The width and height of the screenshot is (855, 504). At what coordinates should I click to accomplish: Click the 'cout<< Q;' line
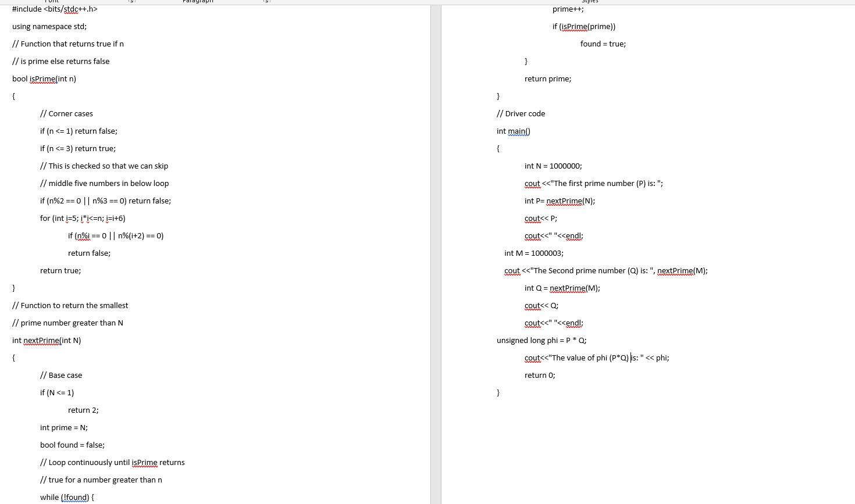point(541,305)
